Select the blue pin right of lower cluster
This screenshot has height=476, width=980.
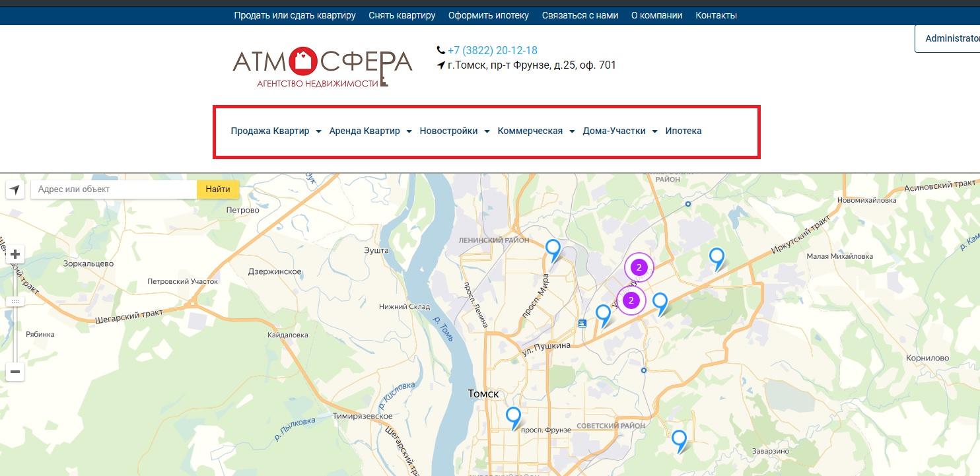click(x=660, y=304)
